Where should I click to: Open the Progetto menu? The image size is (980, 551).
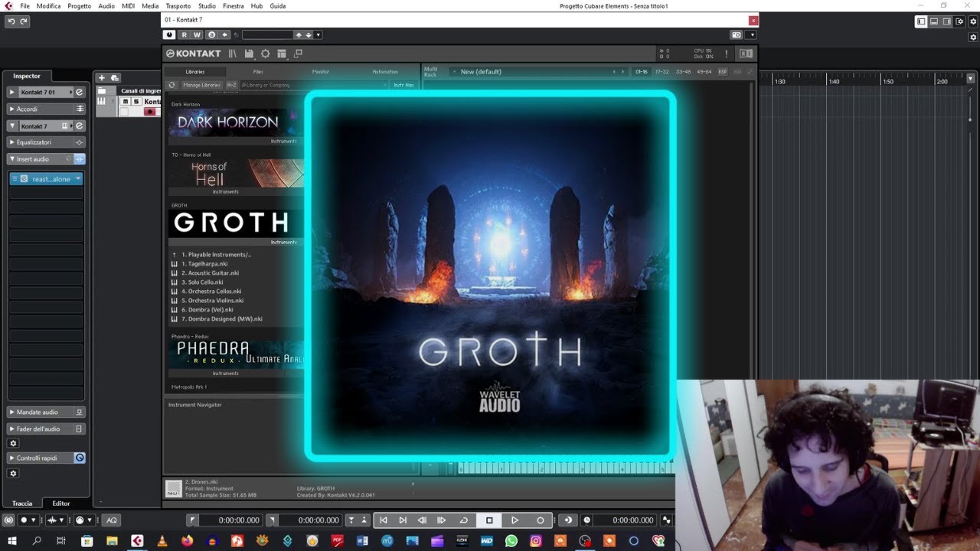pos(79,6)
